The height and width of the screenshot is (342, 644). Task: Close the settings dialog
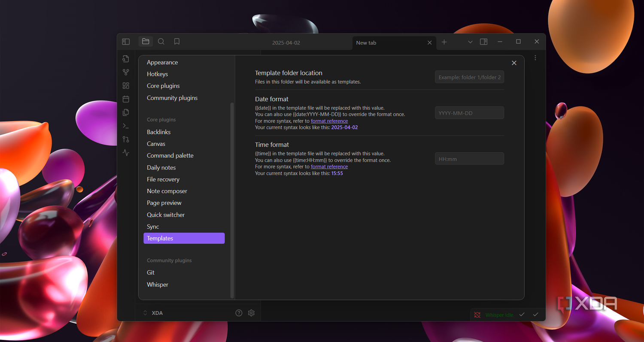coord(514,63)
